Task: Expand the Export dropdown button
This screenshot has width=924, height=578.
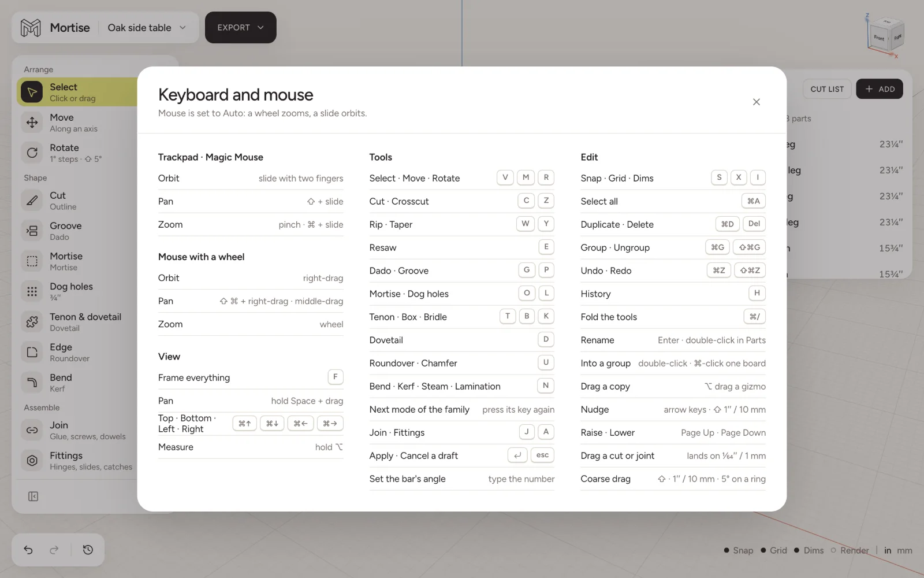Action: (240, 28)
